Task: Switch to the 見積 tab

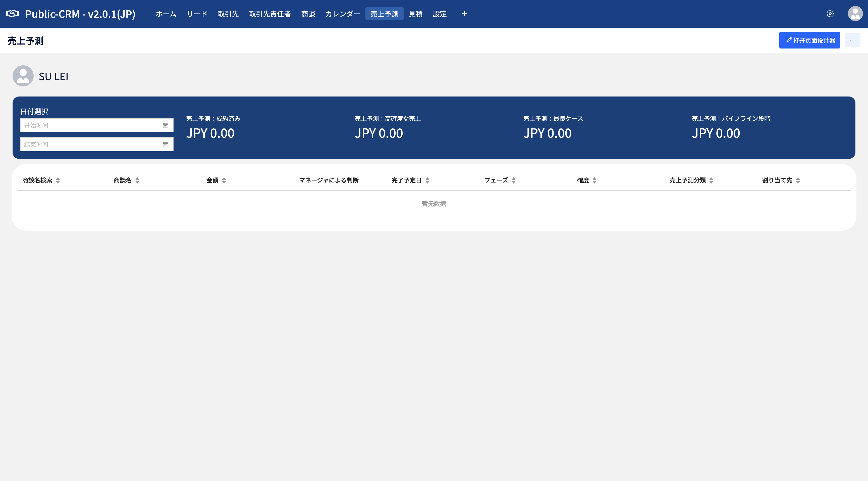Action: pos(415,14)
